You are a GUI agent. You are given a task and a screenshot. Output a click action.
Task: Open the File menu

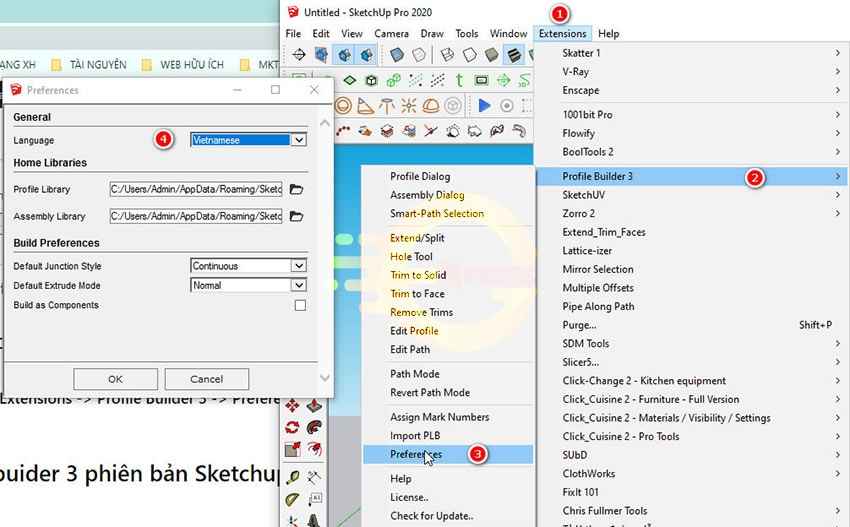coord(293,34)
